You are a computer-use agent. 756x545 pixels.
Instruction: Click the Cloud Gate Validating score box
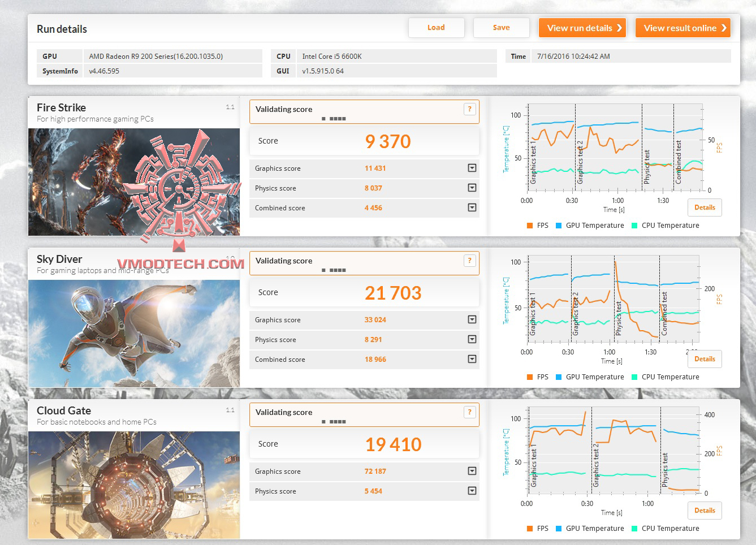(x=364, y=414)
